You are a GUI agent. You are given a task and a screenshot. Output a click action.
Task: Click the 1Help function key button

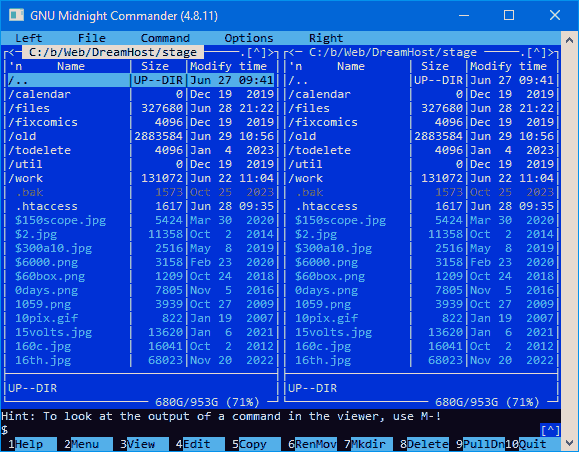coord(29,444)
